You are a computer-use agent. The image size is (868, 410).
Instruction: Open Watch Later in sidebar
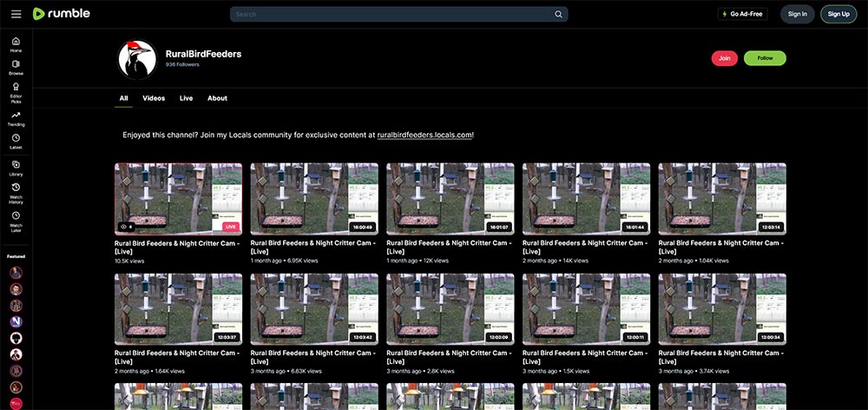click(x=16, y=222)
